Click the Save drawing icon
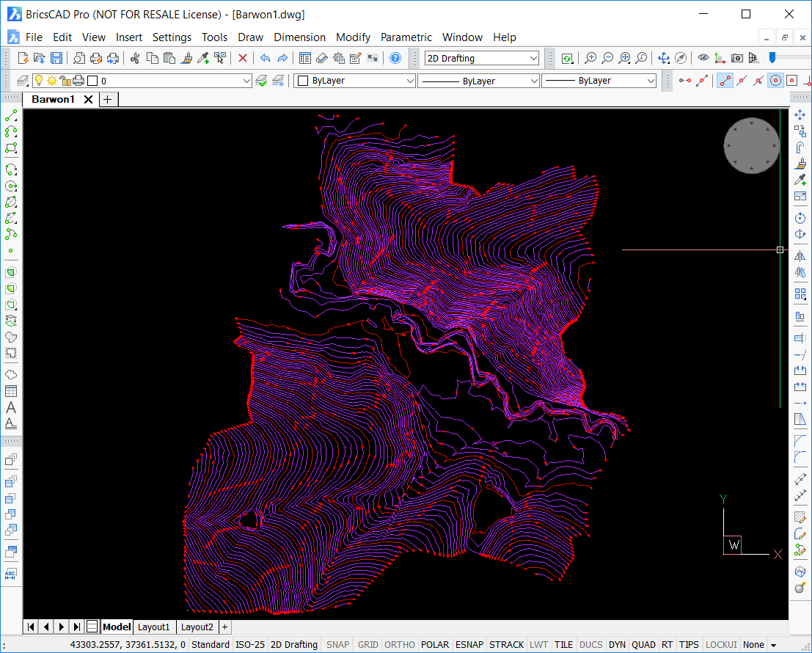Screen dimensions: 812x653 (56, 59)
